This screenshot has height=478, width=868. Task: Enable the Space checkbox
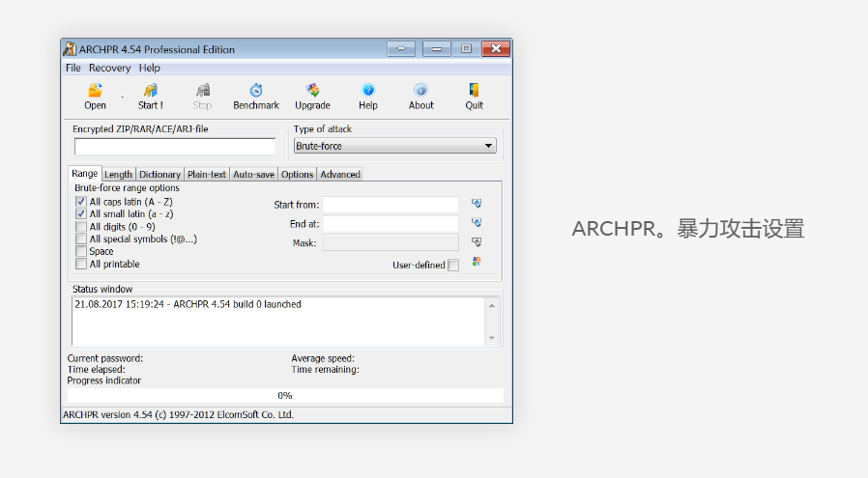point(81,251)
